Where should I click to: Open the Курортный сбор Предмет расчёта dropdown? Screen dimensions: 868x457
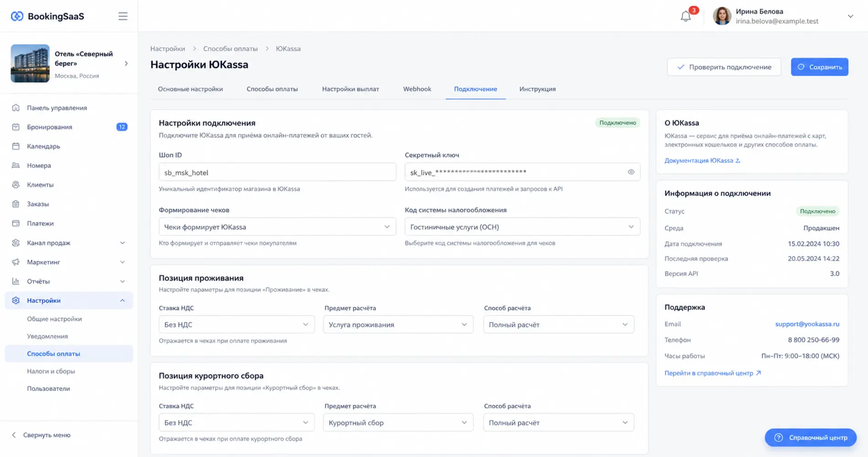(398, 423)
